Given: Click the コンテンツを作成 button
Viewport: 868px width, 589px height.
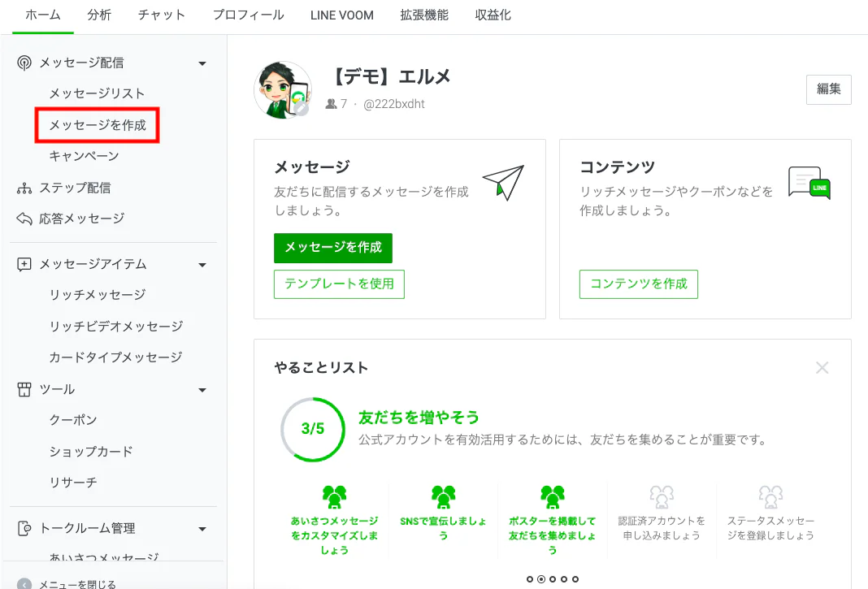Looking at the screenshot, I should [639, 284].
